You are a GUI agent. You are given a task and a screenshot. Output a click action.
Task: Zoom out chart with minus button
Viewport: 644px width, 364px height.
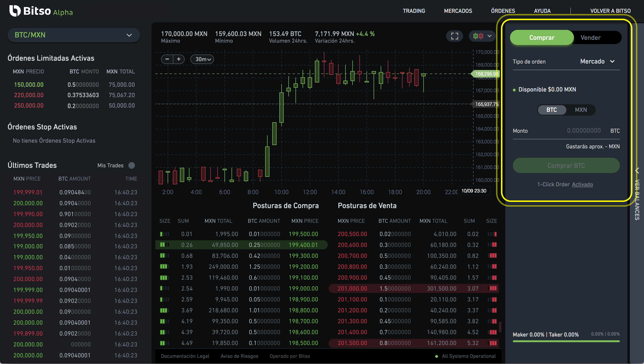[167, 59]
